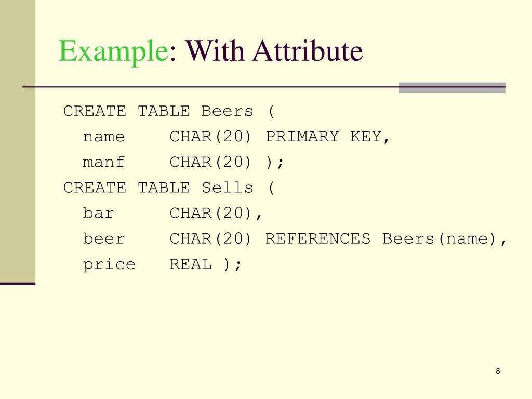Click the REFERENCES keyword

pyautogui.click(x=317, y=238)
